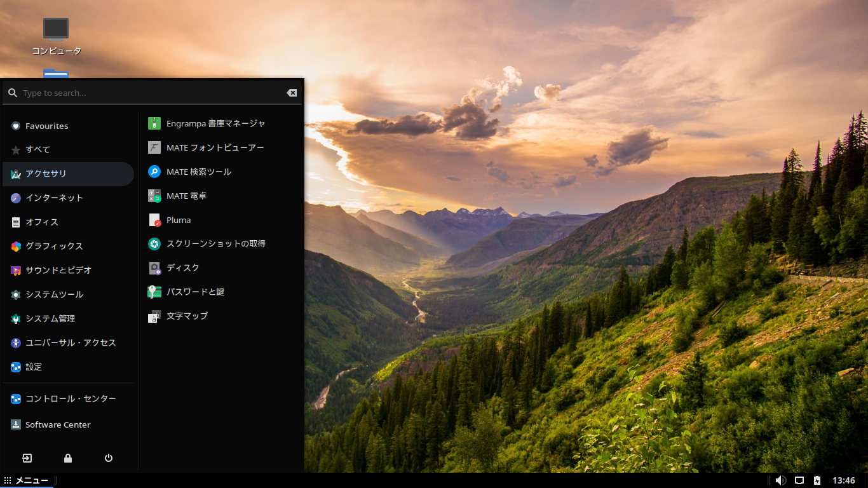Screen dimensions: 868x488
Task: Open Pluma text editor icon
Action: [154, 220]
